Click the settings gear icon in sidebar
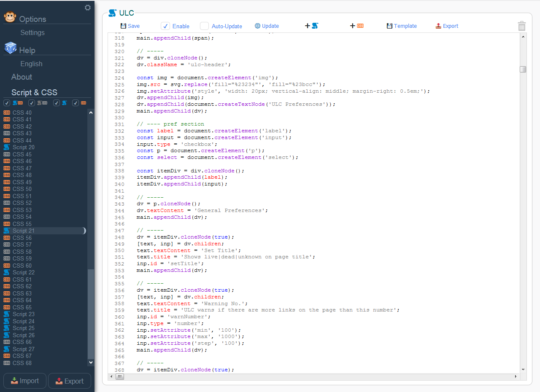 tap(88, 8)
